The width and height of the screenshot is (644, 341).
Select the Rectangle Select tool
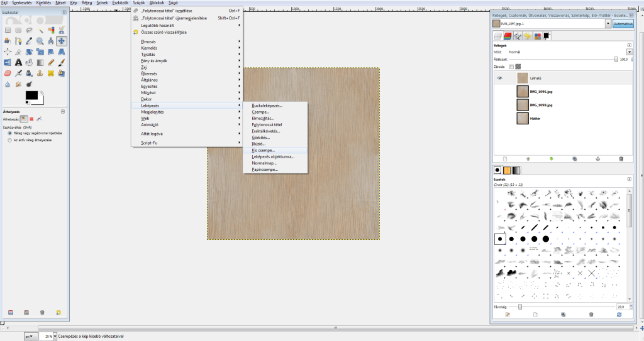click(x=8, y=30)
